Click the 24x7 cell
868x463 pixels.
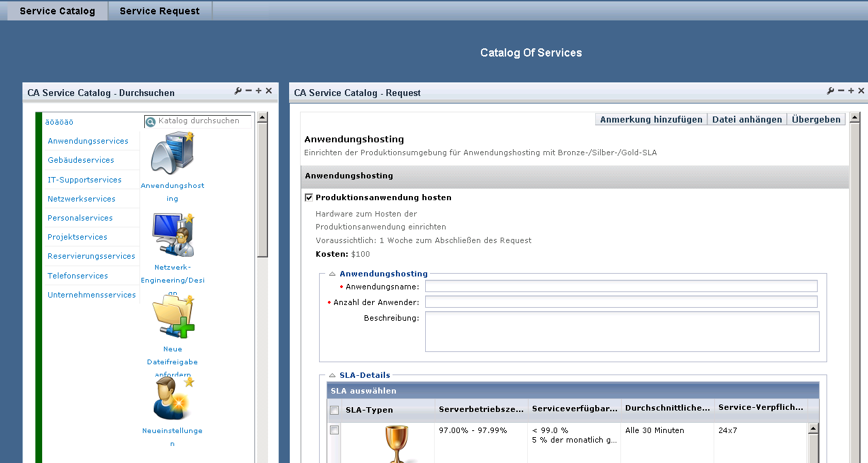(761, 443)
